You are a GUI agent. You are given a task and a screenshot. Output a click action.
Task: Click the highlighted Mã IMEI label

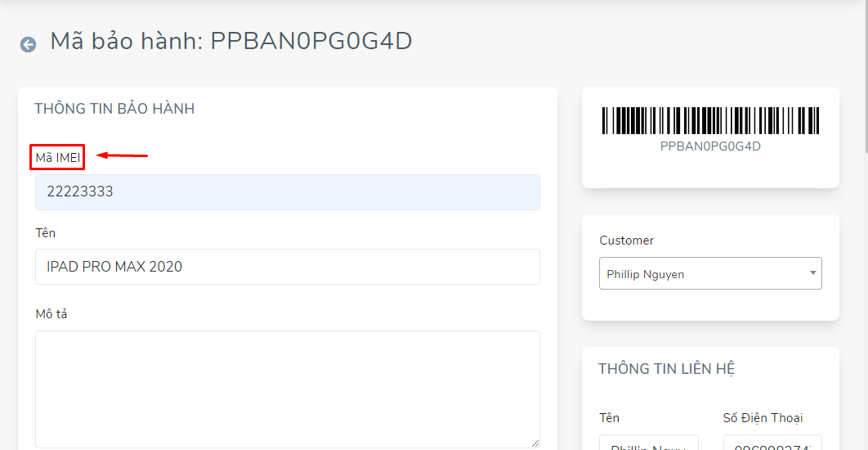(57, 158)
